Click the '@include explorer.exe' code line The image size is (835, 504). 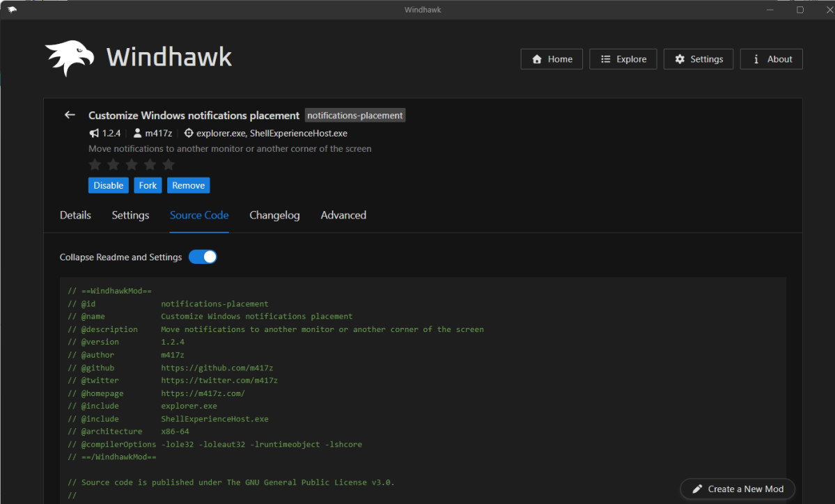pos(143,406)
